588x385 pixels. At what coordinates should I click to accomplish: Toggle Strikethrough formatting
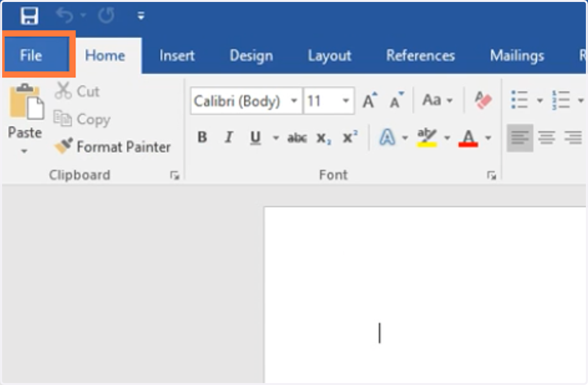(297, 139)
